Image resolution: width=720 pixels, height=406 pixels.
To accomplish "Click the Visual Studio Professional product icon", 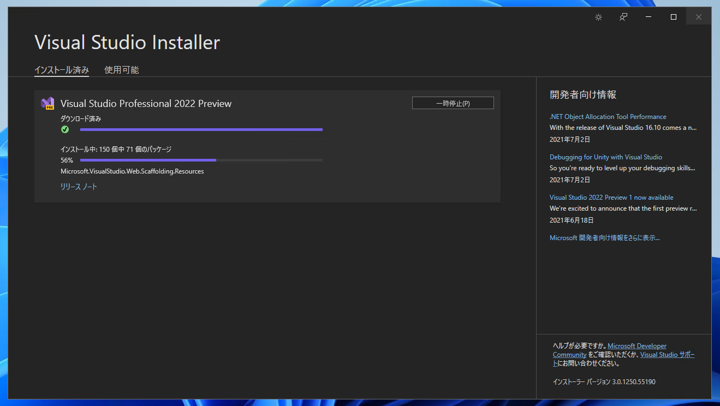I will [48, 103].
